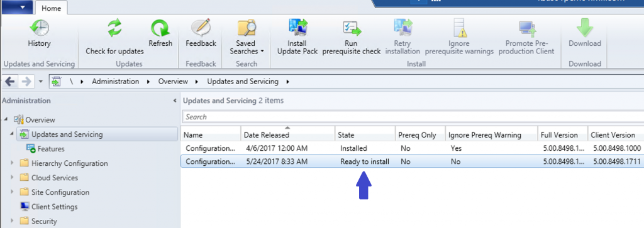Select Hierarchy Configuration folder
This screenshot has height=228, width=644.
pyautogui.click(x=69, y=163)
